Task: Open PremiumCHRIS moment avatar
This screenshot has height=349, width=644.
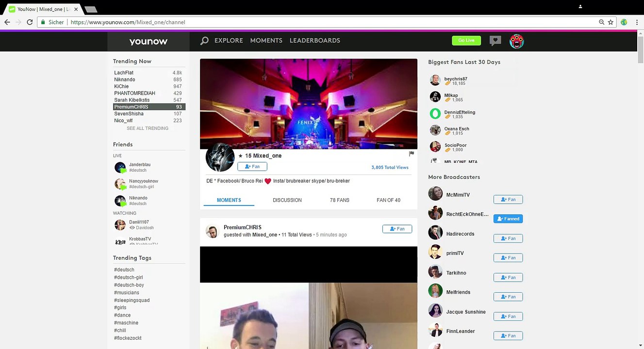Action: pyautogui.click(x=212, y=231)
